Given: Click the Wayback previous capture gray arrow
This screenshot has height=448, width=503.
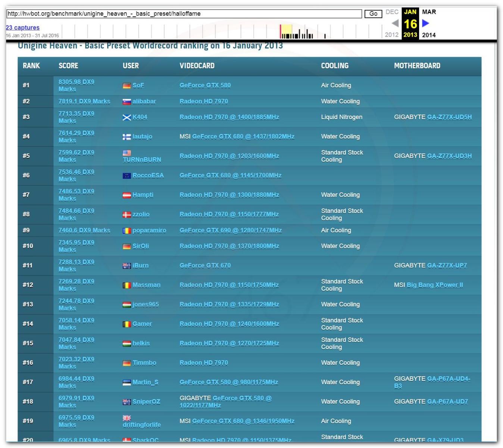Looking at the screenshot, I should coord(395,23).
